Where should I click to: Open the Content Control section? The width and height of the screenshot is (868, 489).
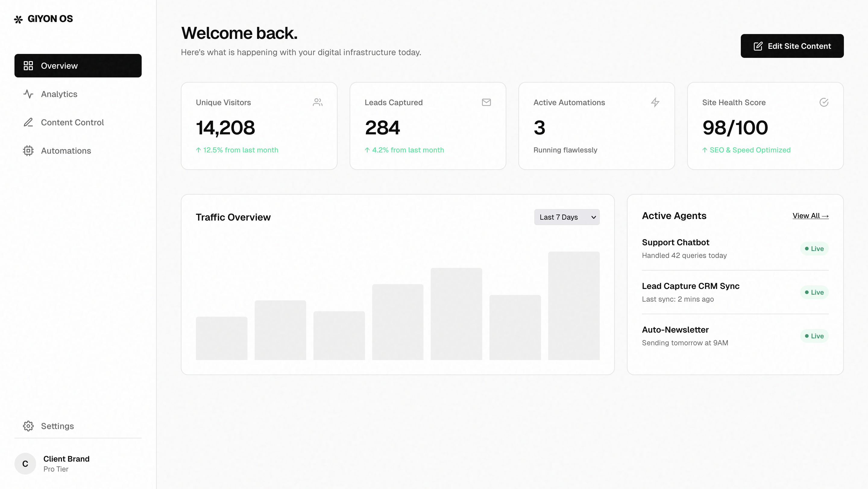pos(72,122)
